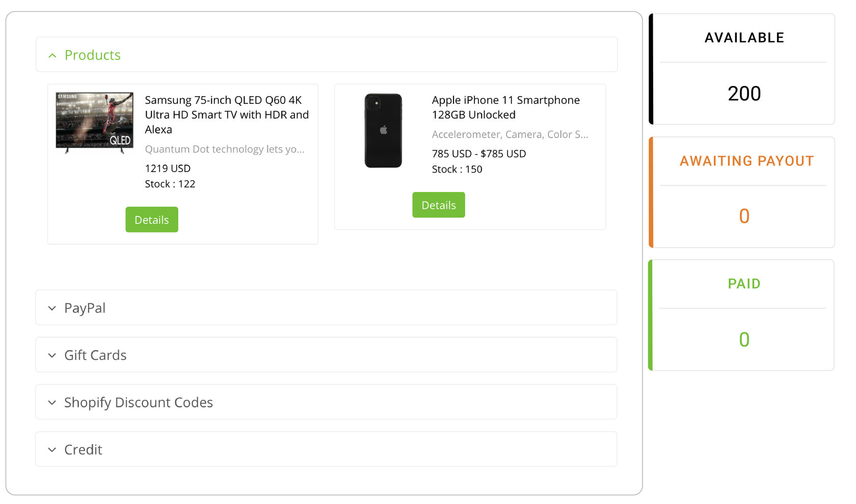856x504 pixels.
Task: Expand the Shopify Discount Codes chevron
Action: 52,403
